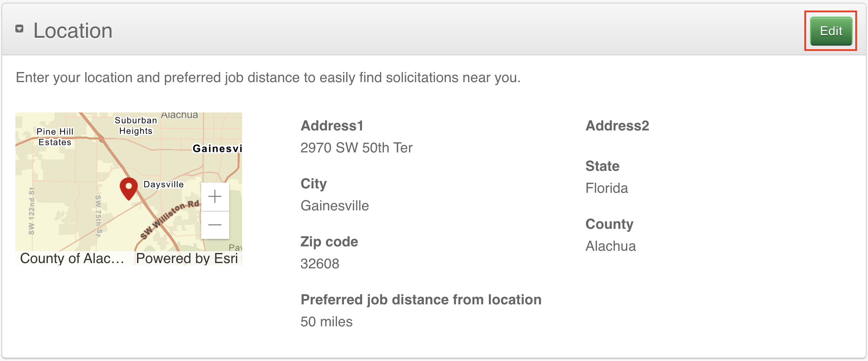868x361 pixels.
Task: Zoom out on the map
Action: click(x=215, y=225)
